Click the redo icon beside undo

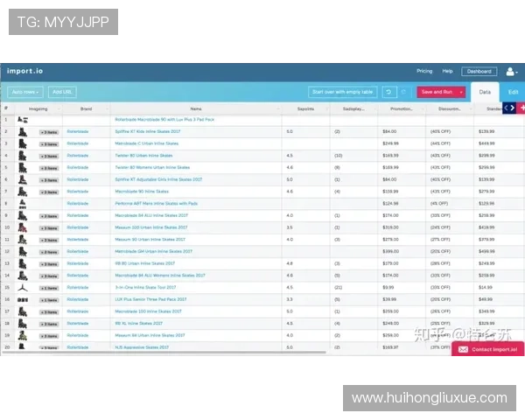(403, 92)
